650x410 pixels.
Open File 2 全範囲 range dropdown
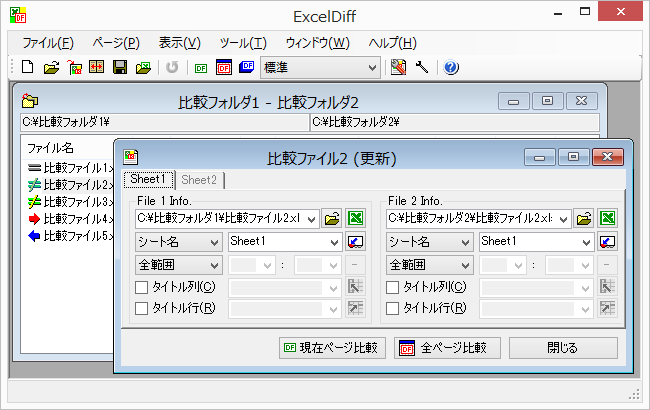click(x=430, y=265)
